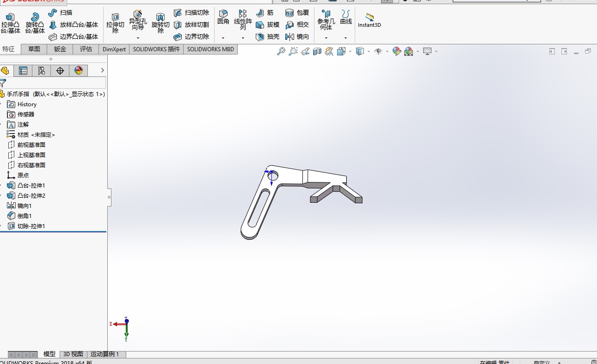Open the ConfigurationManager panel tab
The image size is (597, 364).
tap(42, 71)
